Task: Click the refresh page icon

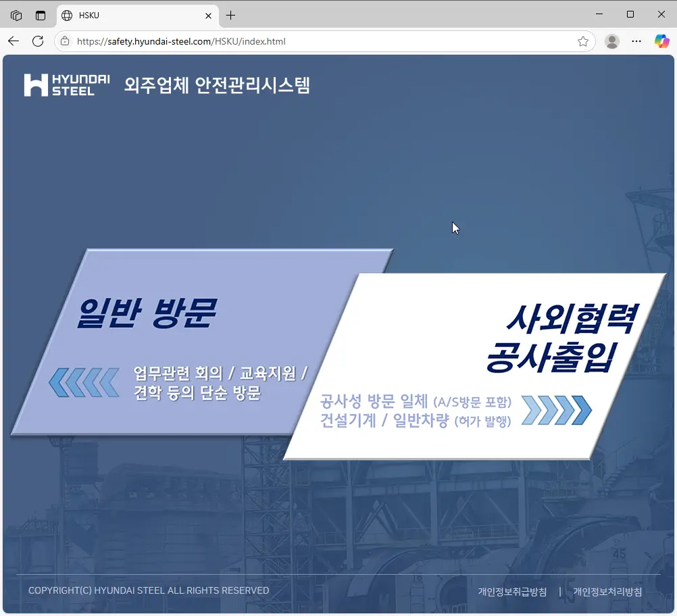Action: (38, 41)
